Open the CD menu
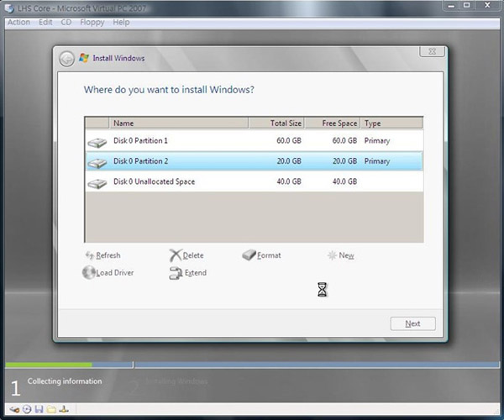 [67, 23]
